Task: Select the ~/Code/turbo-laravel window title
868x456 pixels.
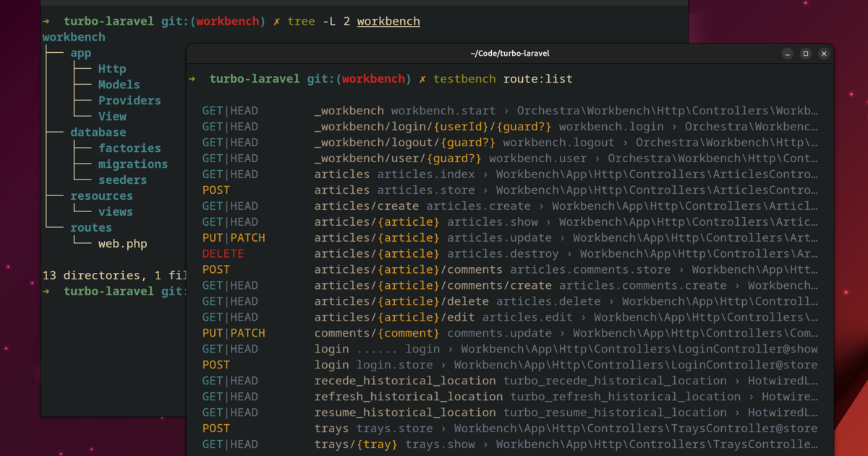Action: (509, 53)
